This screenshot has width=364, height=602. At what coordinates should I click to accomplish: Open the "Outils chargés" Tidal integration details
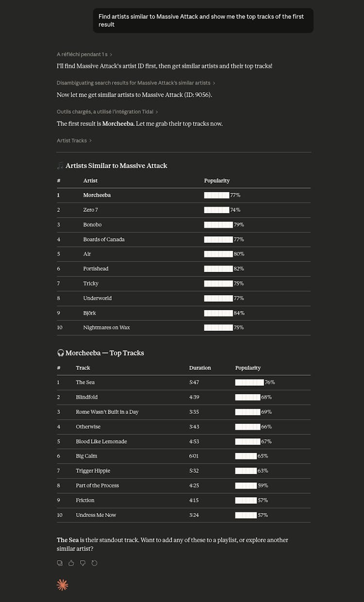click(107, 112)
